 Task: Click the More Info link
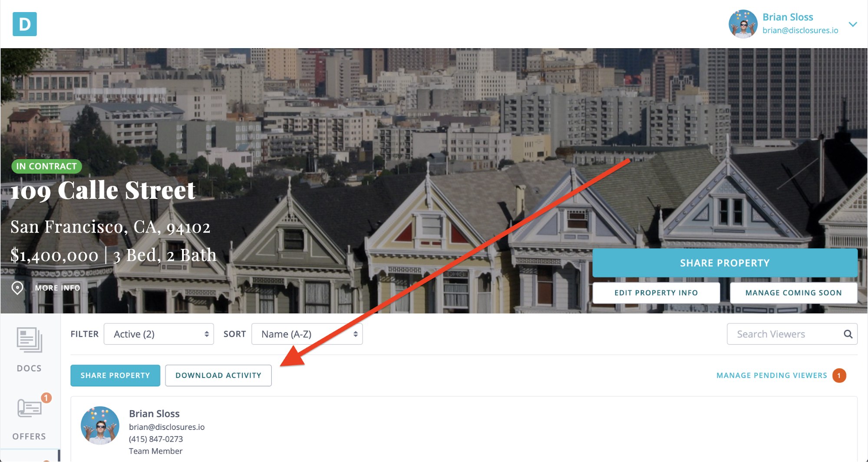click(x=58, y=288)
